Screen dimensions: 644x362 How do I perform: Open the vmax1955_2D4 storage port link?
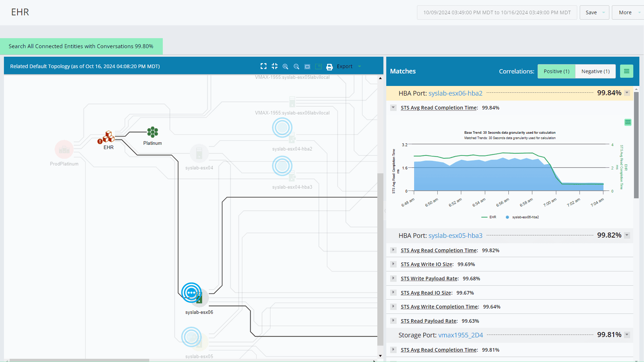coord(461,335)
